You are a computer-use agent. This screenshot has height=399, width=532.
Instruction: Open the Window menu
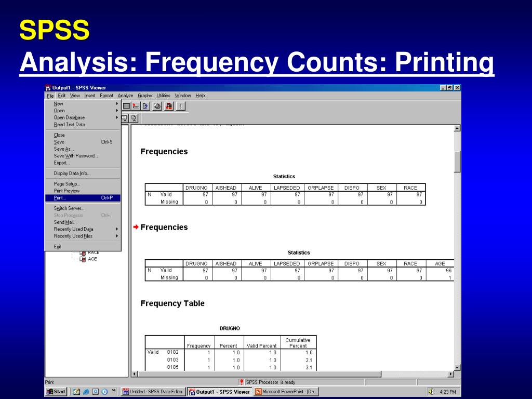pos(183,96)
